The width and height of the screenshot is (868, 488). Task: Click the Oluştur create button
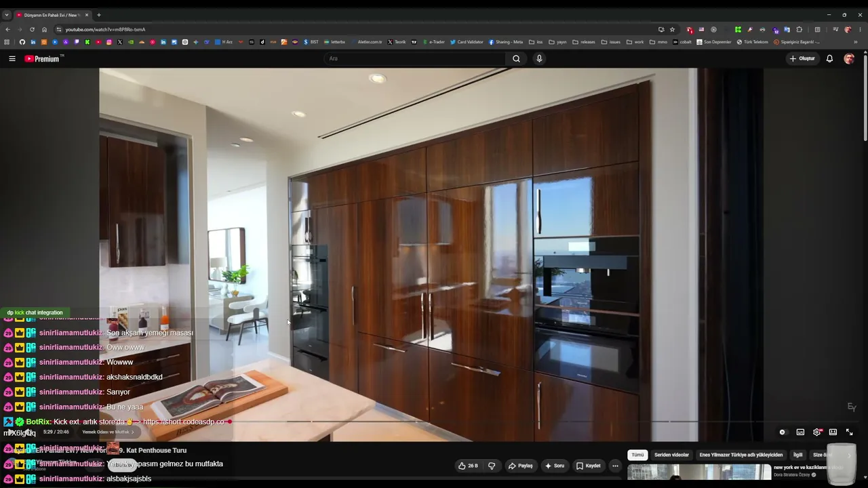click(x=802, y=58)
